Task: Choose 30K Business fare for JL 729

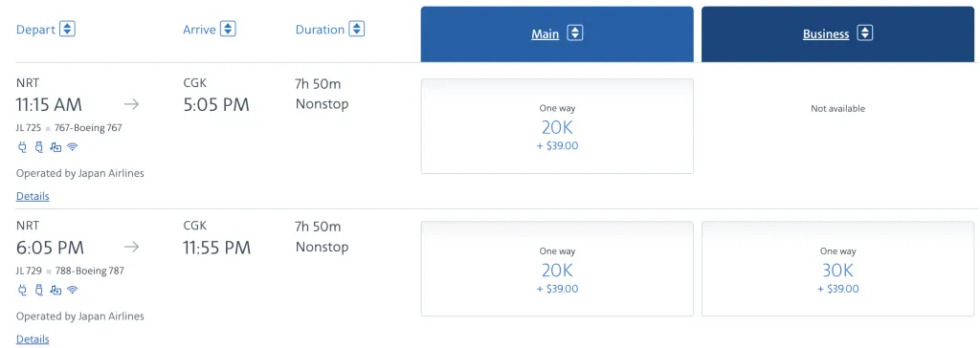Action: pyautogui.click(x=838, y=269)
